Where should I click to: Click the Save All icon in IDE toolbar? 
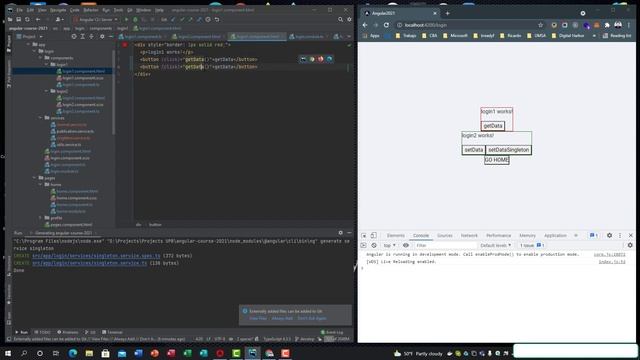[18, 19]
